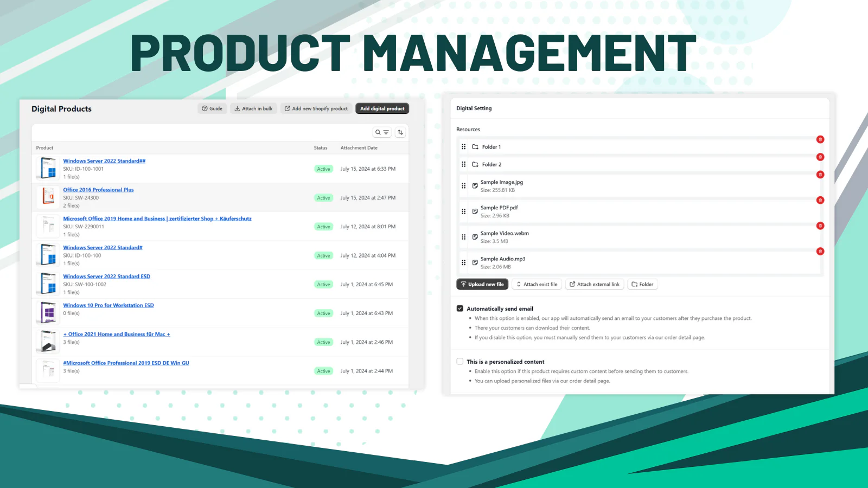Click drag handle beside Folder 2
Viewport: 868px width, 488px height.
coord(463,164)
